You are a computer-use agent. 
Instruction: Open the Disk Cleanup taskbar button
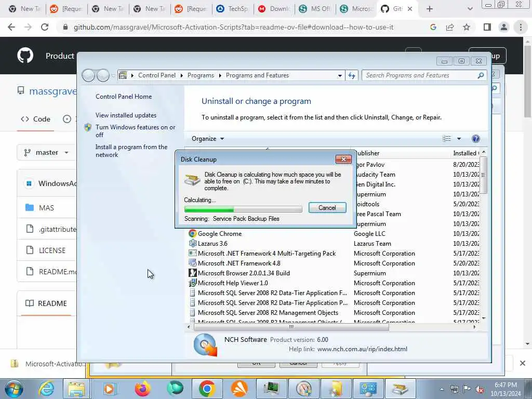[x=400, y=389]
